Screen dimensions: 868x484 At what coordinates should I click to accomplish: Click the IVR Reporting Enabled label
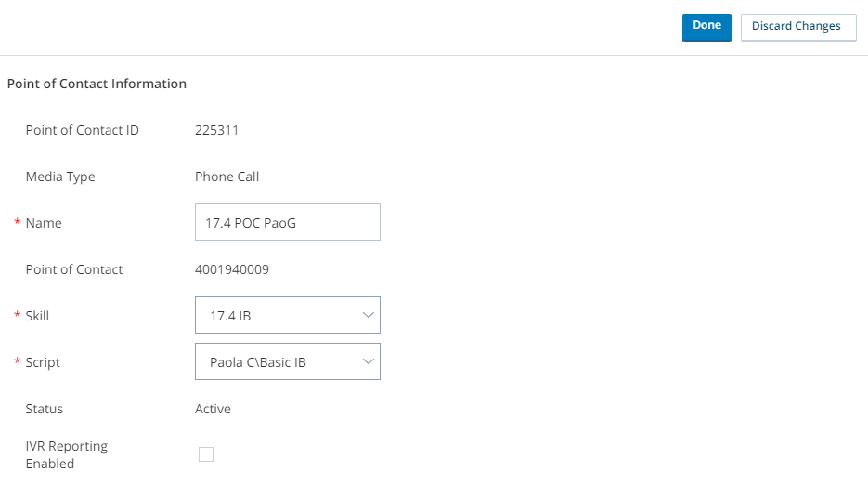pos(67,454)
